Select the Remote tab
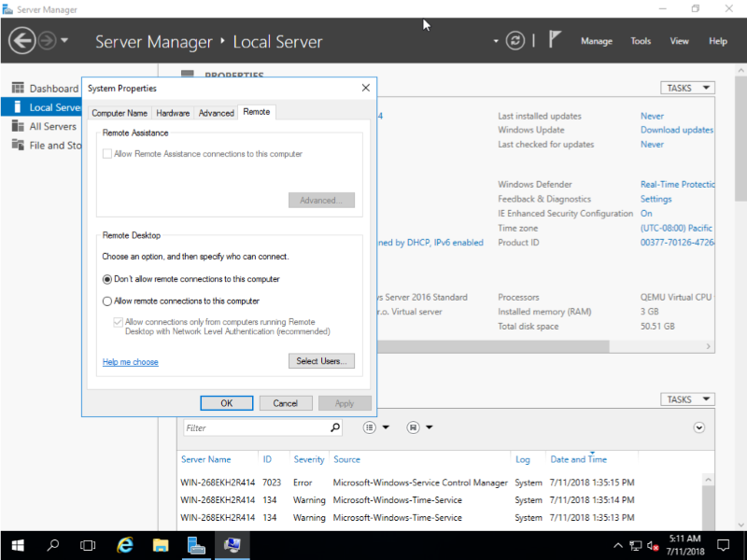The image size is (747, 560). point(256,112)
